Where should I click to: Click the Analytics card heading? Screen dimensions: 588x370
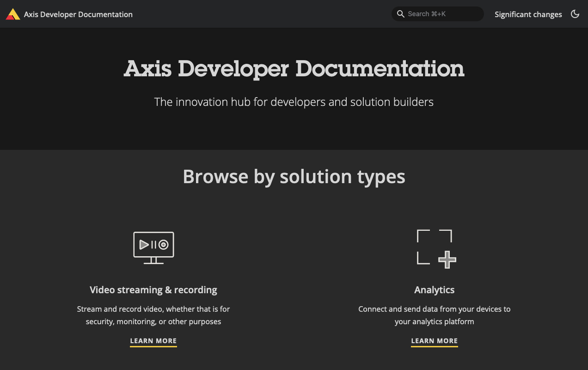tap(435, 290)
